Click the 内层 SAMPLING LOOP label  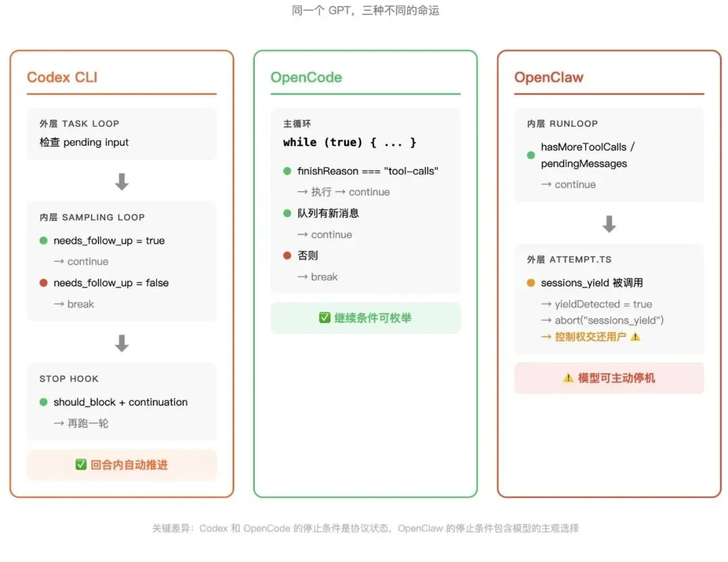pyautogui.click(x=92, y=217)
